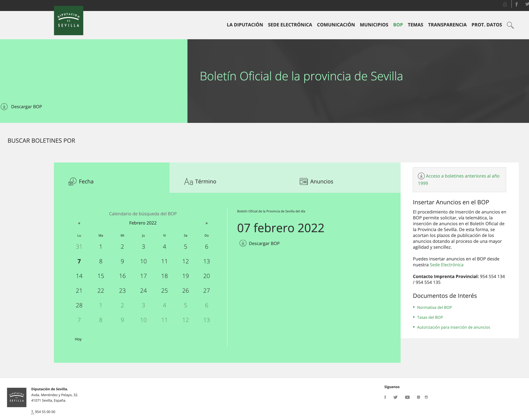Open the Febrero 2022 month header

[143, 223]
